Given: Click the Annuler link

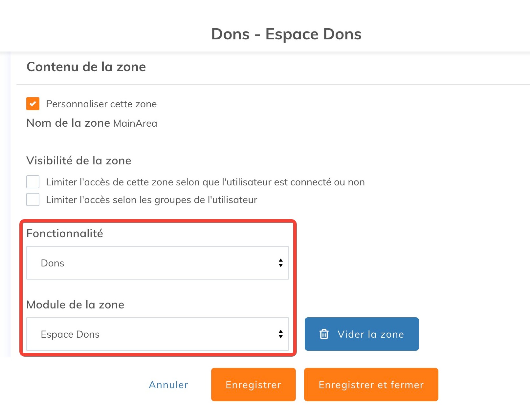Looking at the screenshot, I should 168,385.
